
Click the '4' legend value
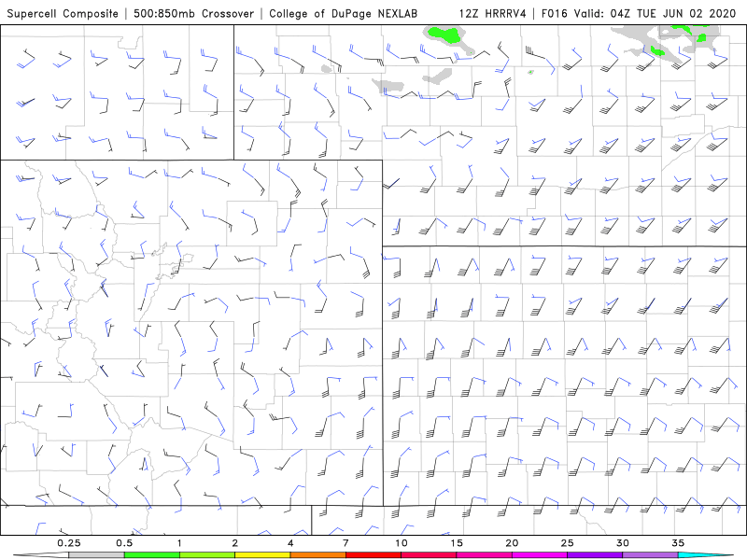[x=290, y=543]
